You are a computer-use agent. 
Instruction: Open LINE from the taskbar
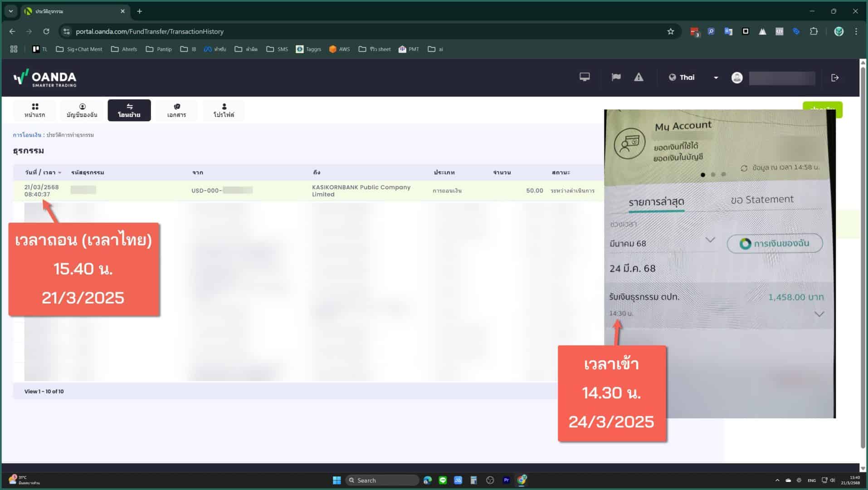click(x=443, y=480)
